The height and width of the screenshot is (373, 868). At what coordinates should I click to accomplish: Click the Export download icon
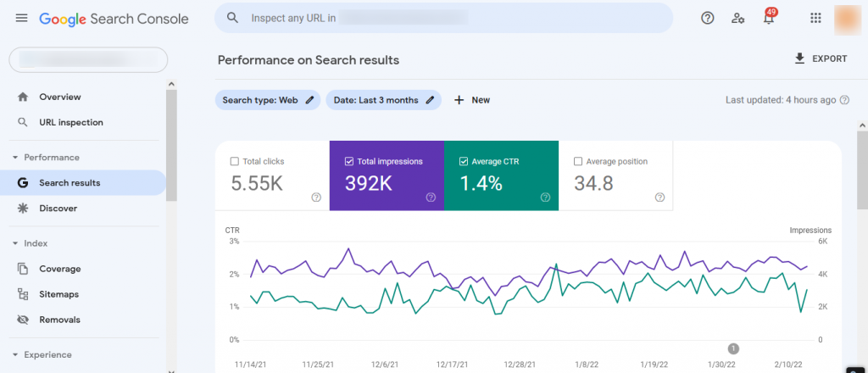[x=799, y=58]
